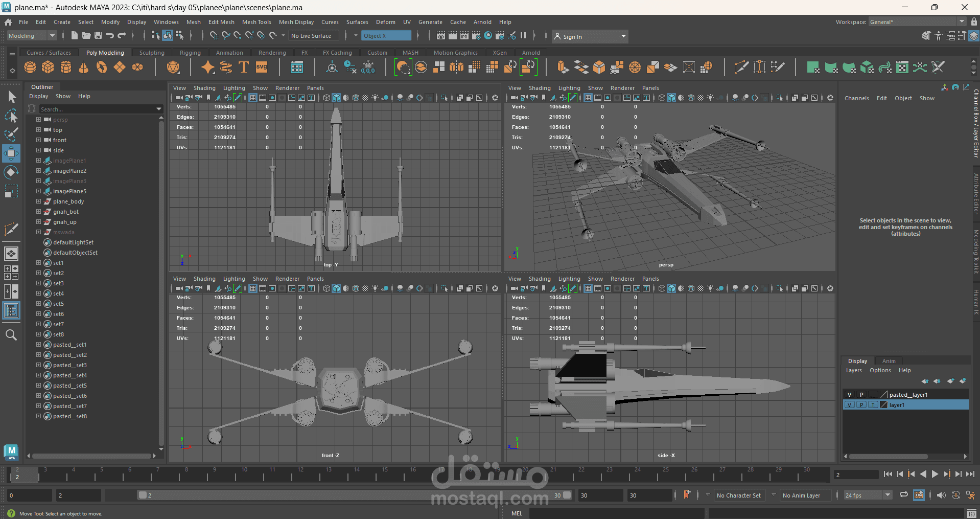This screenshot has height=519, width=980.
Task: Open the Script Editor icon
Action: (x=972, y=513)
